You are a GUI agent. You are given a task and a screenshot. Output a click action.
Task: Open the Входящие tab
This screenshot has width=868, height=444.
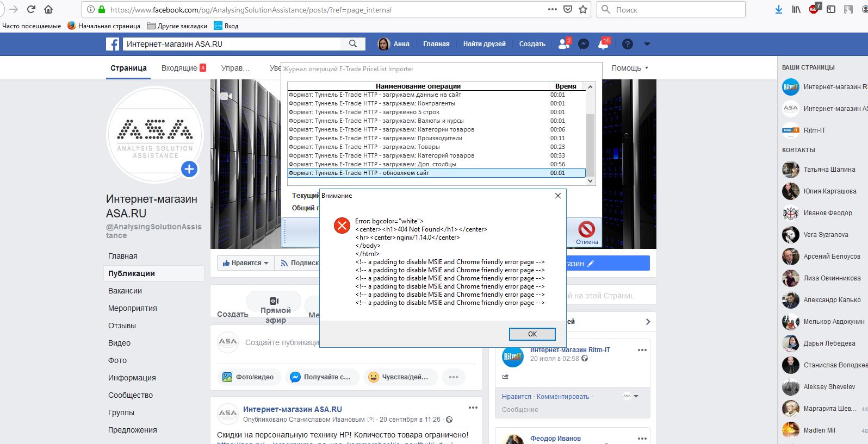(184, 68)
